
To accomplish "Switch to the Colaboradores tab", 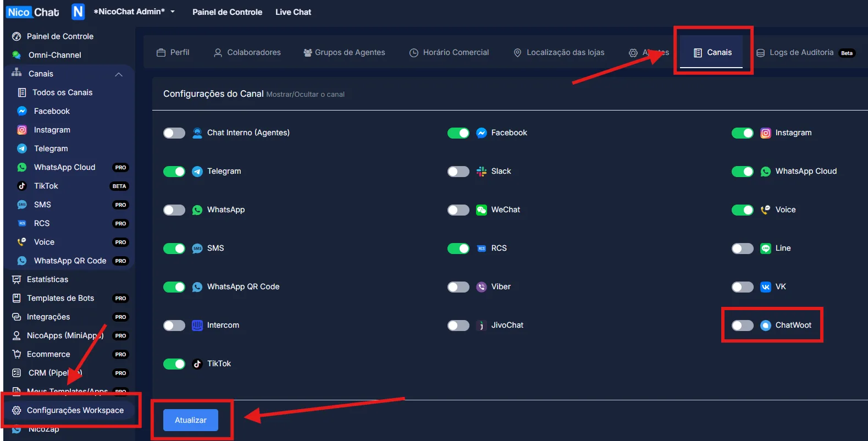I will [247, 52].
